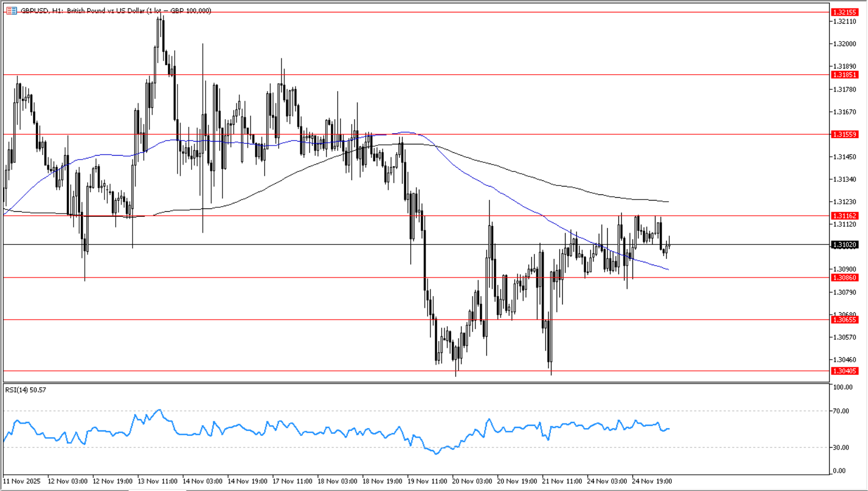
Task: Click the 1.32000 value on price scale
Action: coord(844,44)
